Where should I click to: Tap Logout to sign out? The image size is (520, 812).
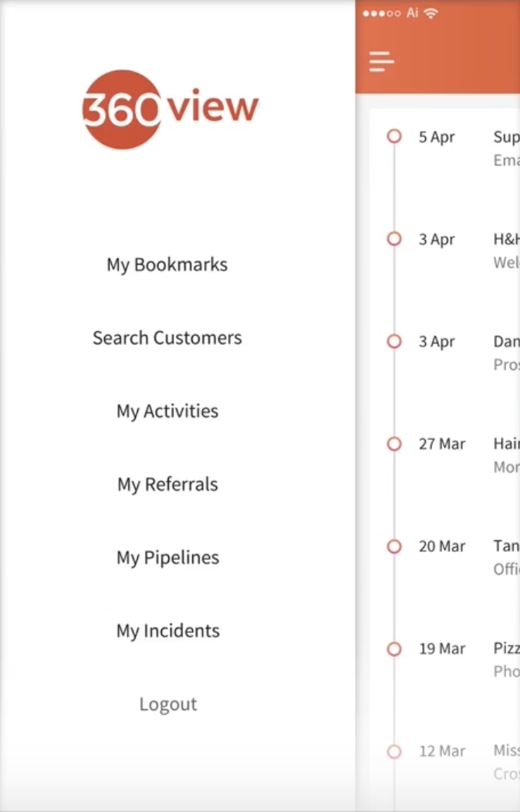(x=167, y=705)
